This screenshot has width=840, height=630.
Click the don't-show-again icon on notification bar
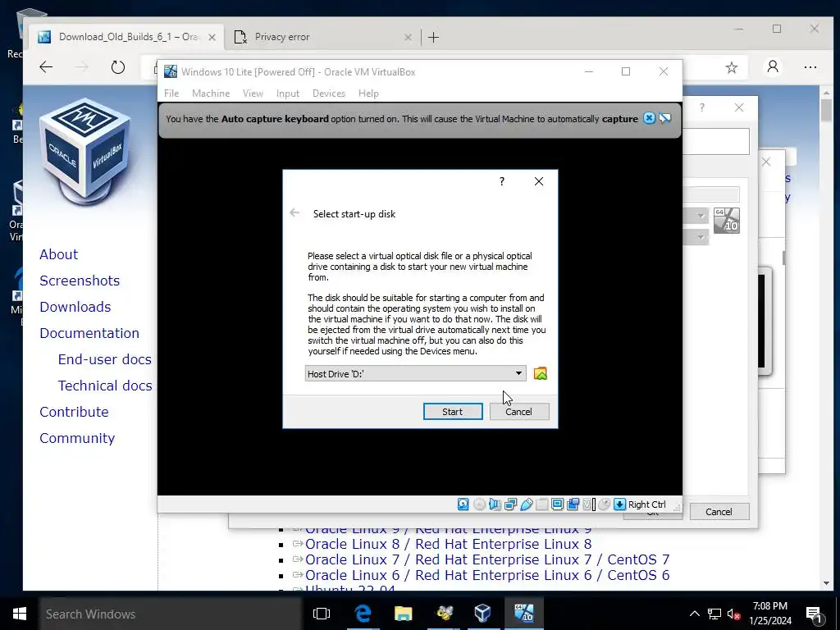pyautogui.click(x=664, y=118)
